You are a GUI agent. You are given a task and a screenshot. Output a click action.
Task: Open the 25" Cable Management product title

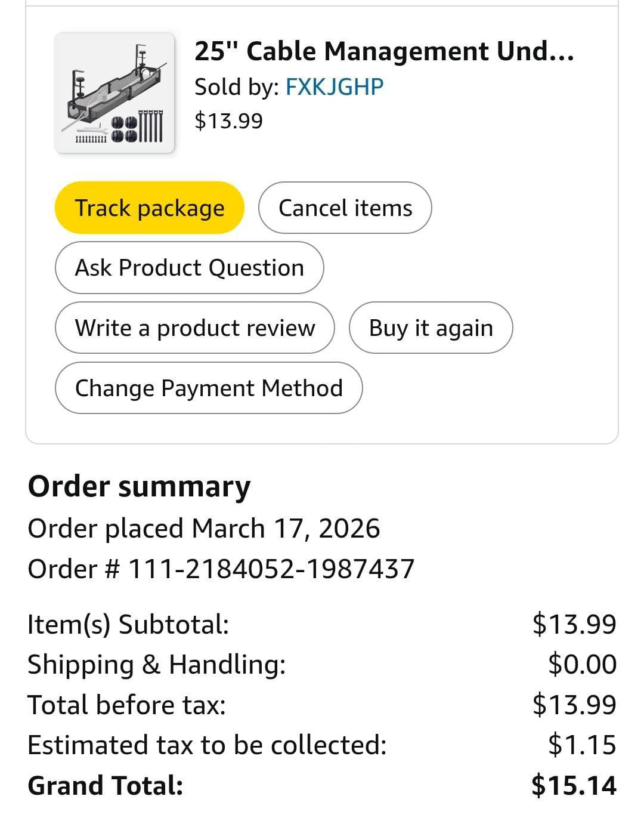pyautogui.click(x=384, y=51)
